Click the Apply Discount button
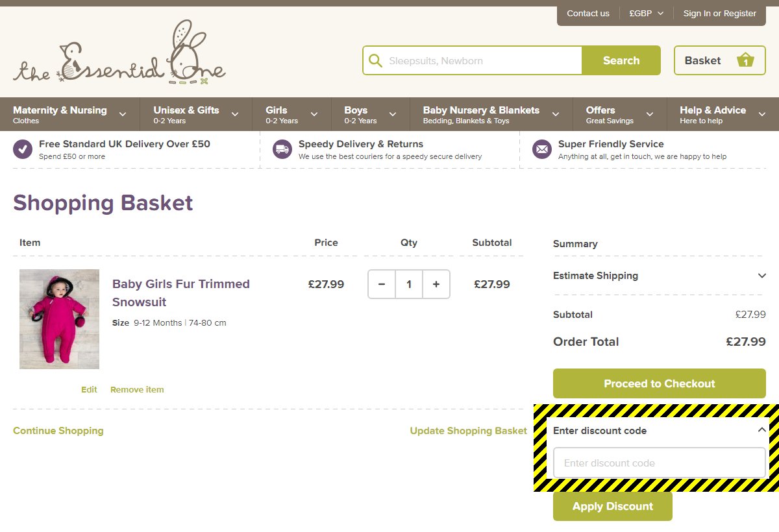This screenshot has height=532, width=779. point(612,506)
